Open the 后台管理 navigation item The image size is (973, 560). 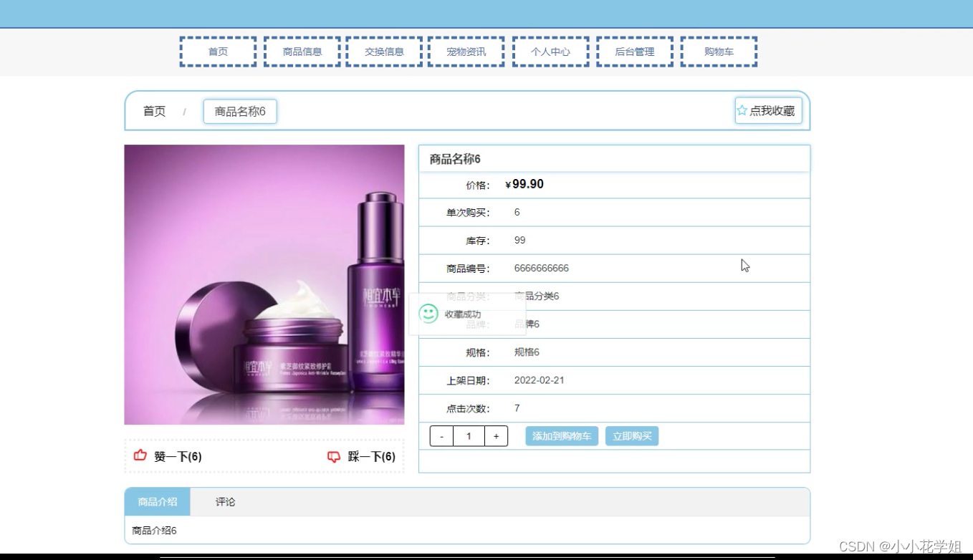click(x=634, y=51)
